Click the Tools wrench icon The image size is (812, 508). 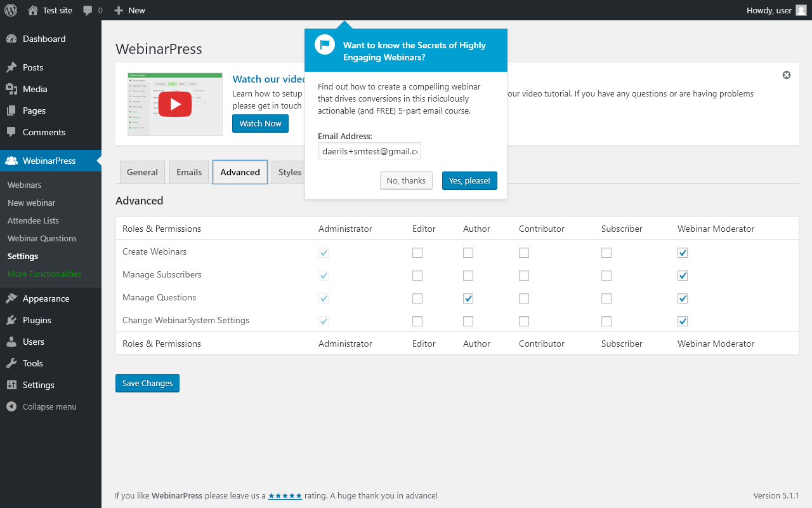[11, 363]
